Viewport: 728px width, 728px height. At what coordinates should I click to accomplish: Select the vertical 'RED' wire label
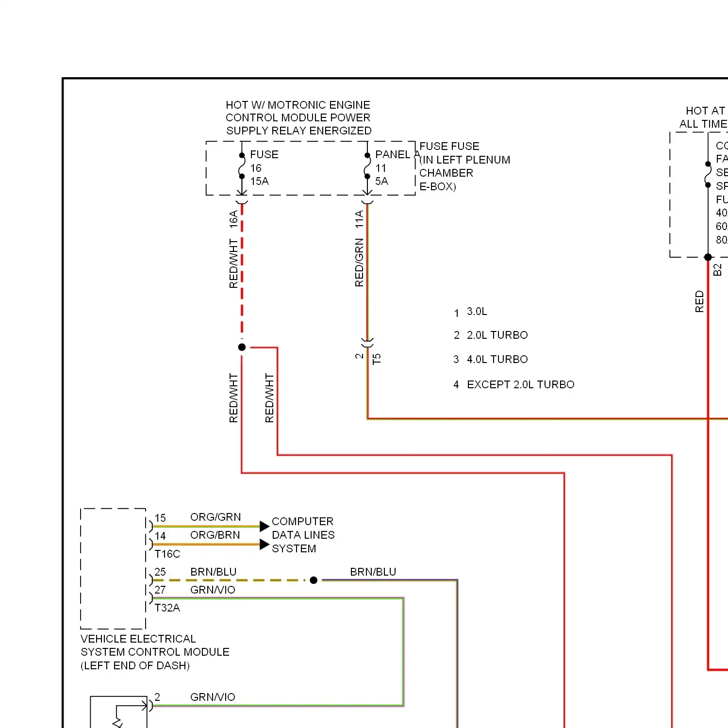pos(699,301)
